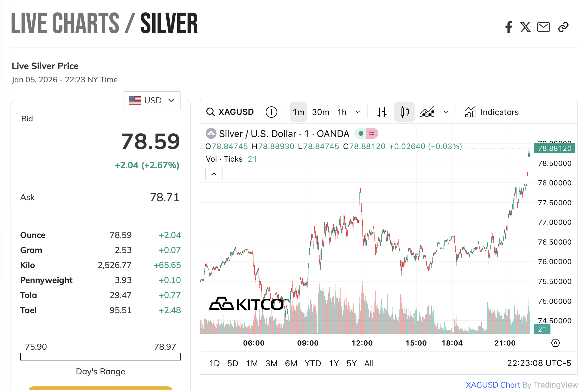Viewport: 588px width, 390px height.
Task: Switch to bar chart style
Action: (382, 112)
